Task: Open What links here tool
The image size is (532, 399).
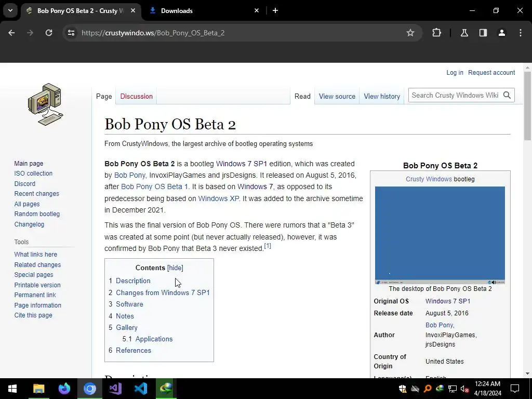Action: [x=36, y=255]
